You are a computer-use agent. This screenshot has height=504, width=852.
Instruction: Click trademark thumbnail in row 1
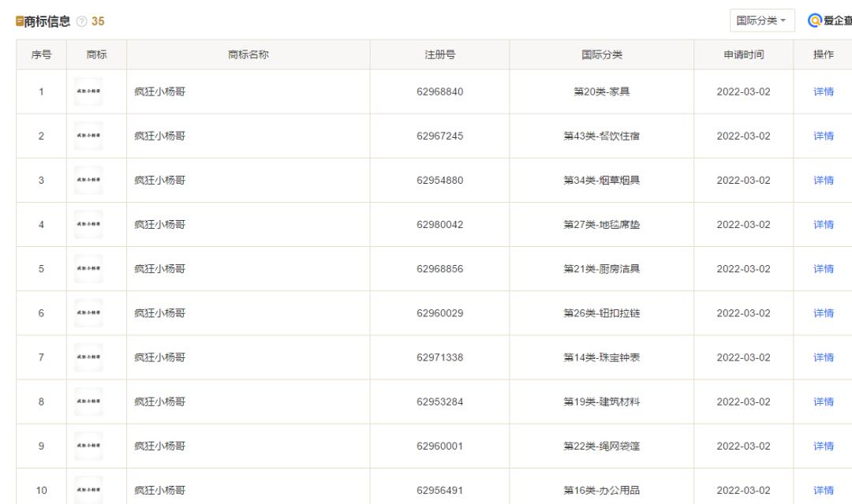(x=88, y=91)
